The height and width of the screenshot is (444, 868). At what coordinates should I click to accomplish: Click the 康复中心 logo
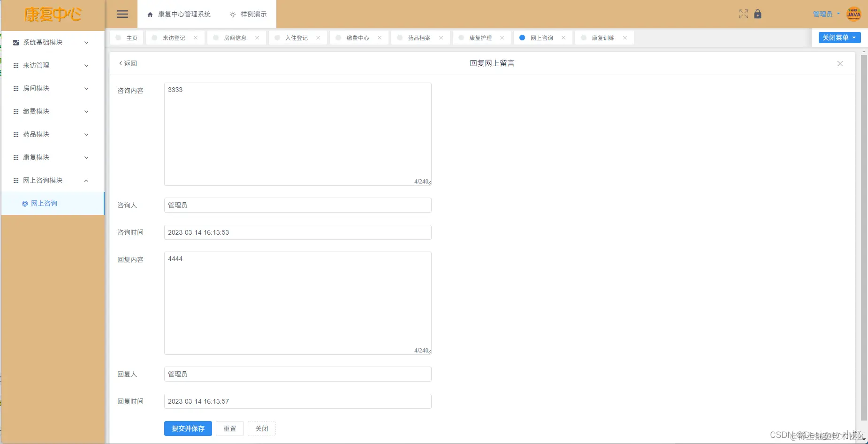[53, 15]
